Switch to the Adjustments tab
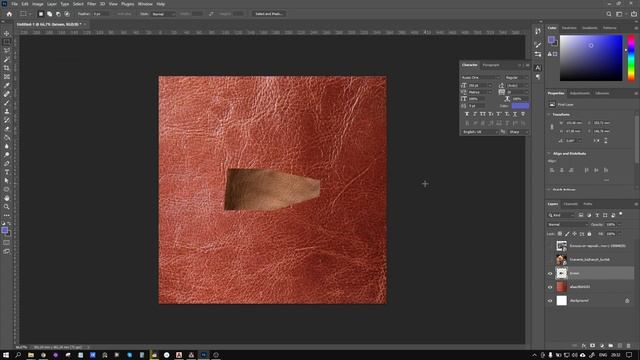 click(580, 93)
